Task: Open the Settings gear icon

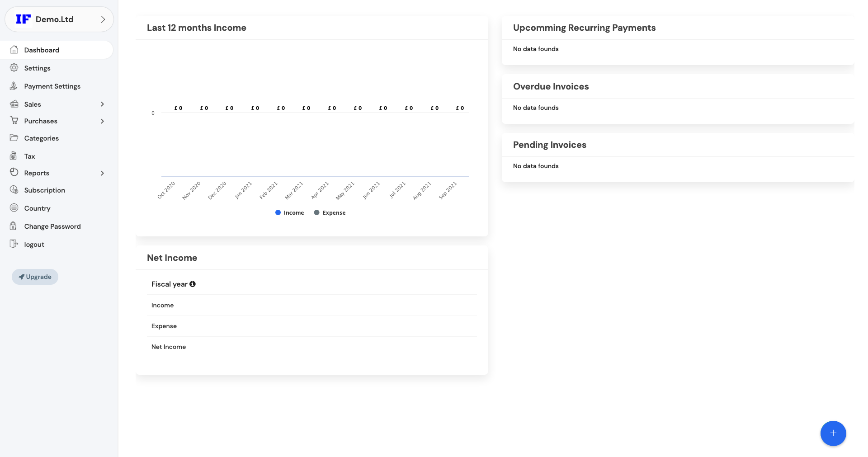Action: [x=14, y=68]
